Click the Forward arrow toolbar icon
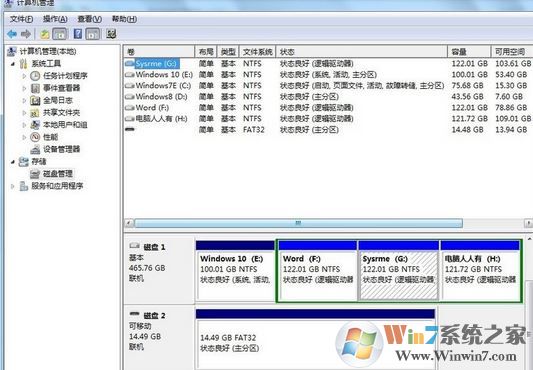Image resolution: width=533 pixels, height=370 pixels. pos(26,34)
